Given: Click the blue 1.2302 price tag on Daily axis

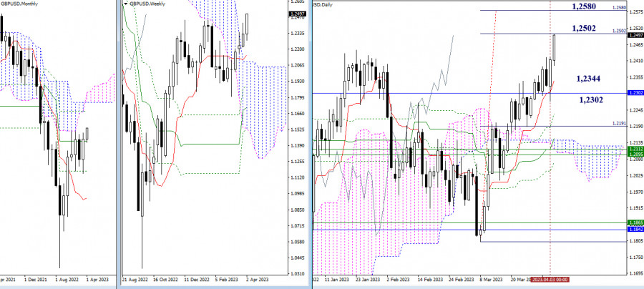Looking at the screenshot, I should tap(635, 93).
